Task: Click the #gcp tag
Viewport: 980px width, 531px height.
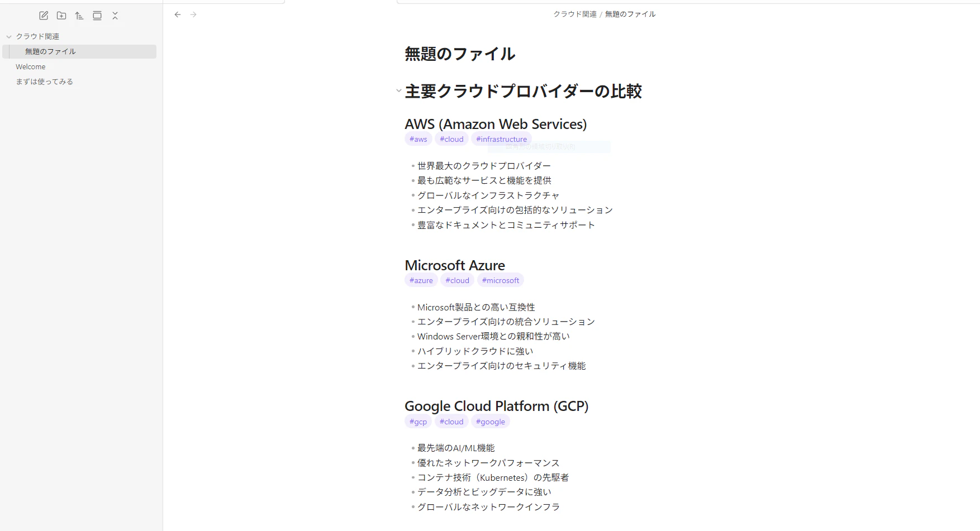Action: pos(418,422)
